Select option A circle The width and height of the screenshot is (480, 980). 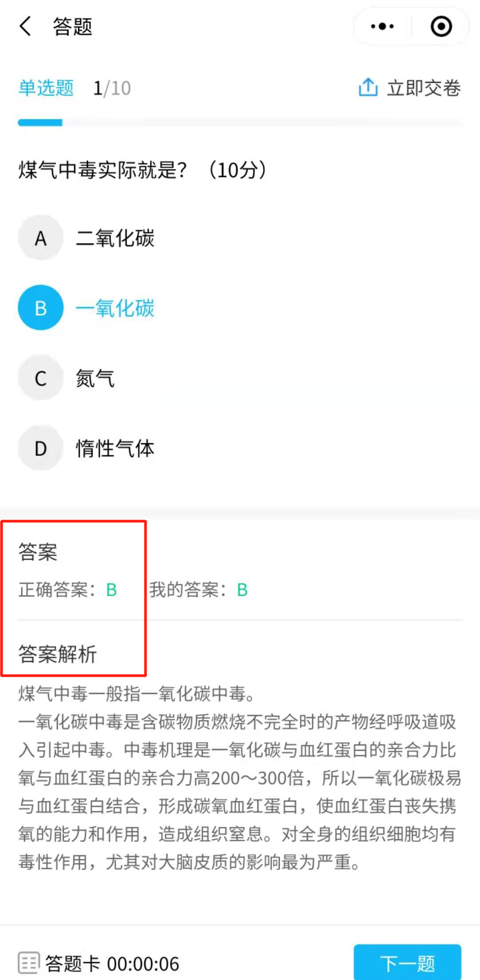[x=41, y=238]
